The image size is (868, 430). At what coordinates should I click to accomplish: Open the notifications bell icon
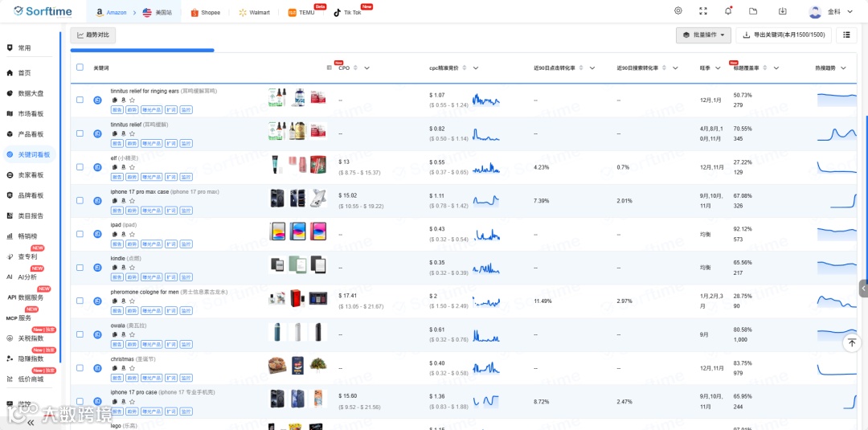tap(728, 11)
